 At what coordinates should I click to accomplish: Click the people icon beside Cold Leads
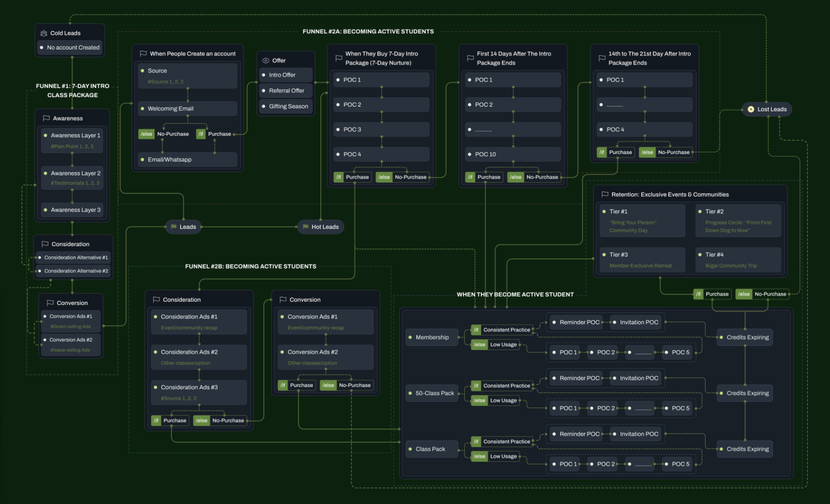click(44, 33)
